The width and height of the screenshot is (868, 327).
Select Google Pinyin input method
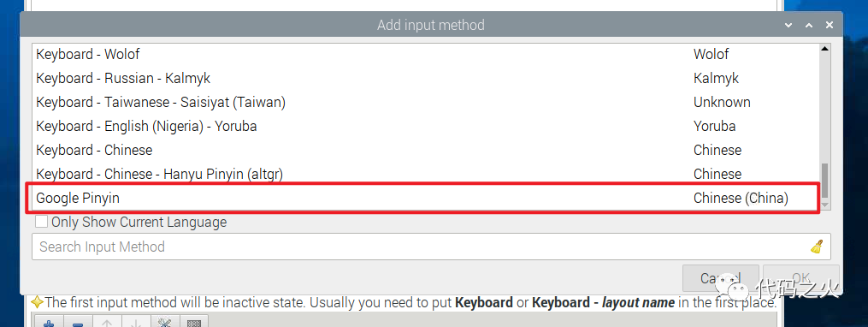425,198
